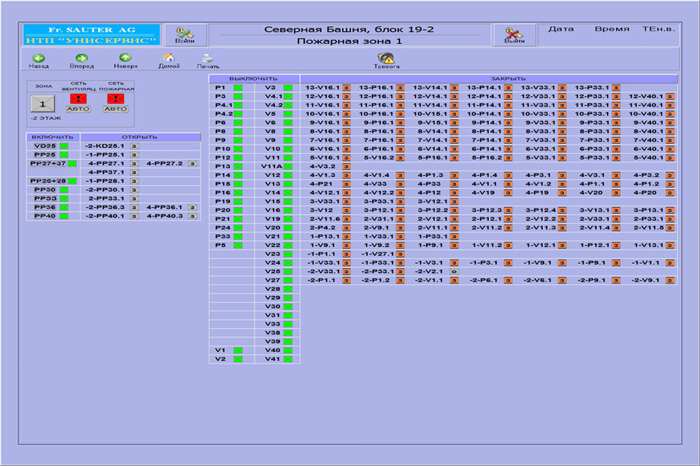Screen dimensions: 700x466
Task: Toggle the green status box for PP25
Action: pos(64,155)
